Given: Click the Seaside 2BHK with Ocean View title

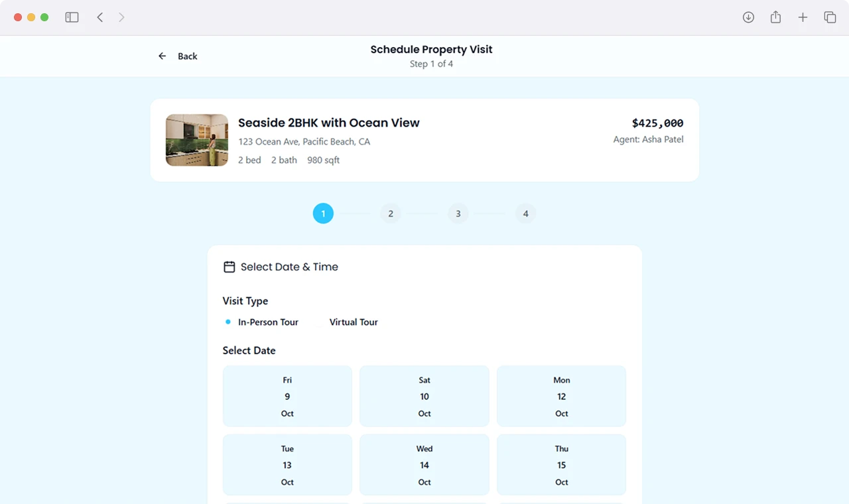Looking at the screenshot, I should [x=329, y=123].
